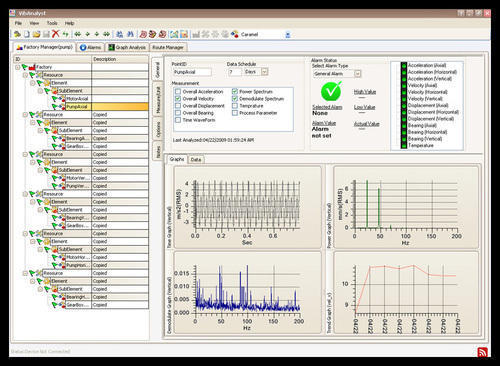The image size is (500, 366).
Task: Click the RSS feed icon in status bar
Action: click(482, 352)
